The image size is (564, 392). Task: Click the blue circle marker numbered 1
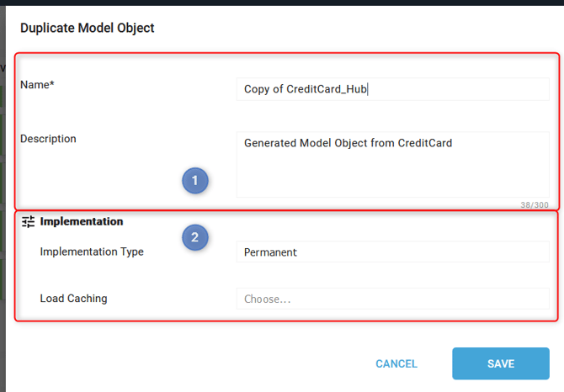point(195,180)
